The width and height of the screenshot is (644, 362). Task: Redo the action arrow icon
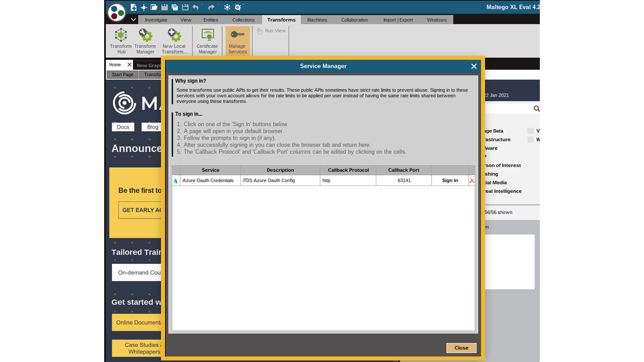tap(211, 7)
